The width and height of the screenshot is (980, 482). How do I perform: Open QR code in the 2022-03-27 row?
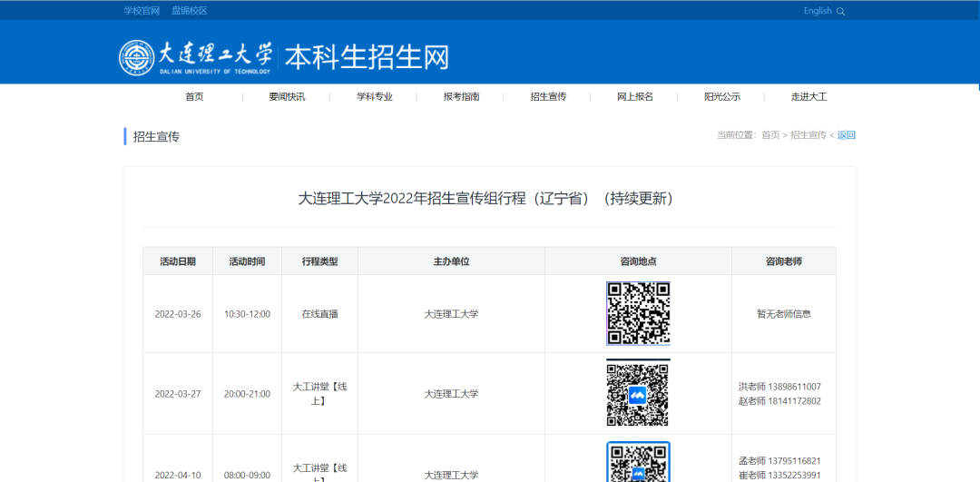(x=638, y=393)
